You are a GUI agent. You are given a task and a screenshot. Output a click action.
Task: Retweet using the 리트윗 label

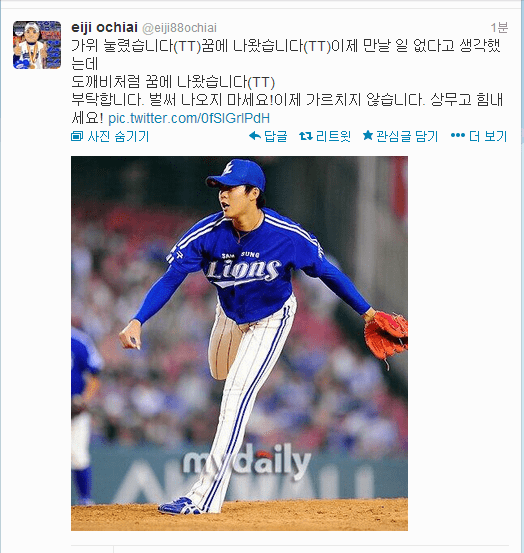pyautogui.click(x=333, y=136)
